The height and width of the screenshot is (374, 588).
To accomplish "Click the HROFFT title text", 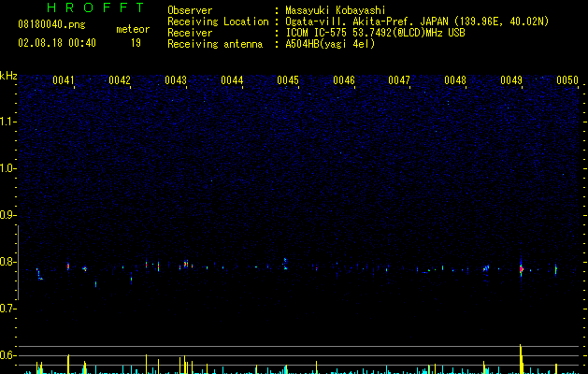I will (96, 7).
